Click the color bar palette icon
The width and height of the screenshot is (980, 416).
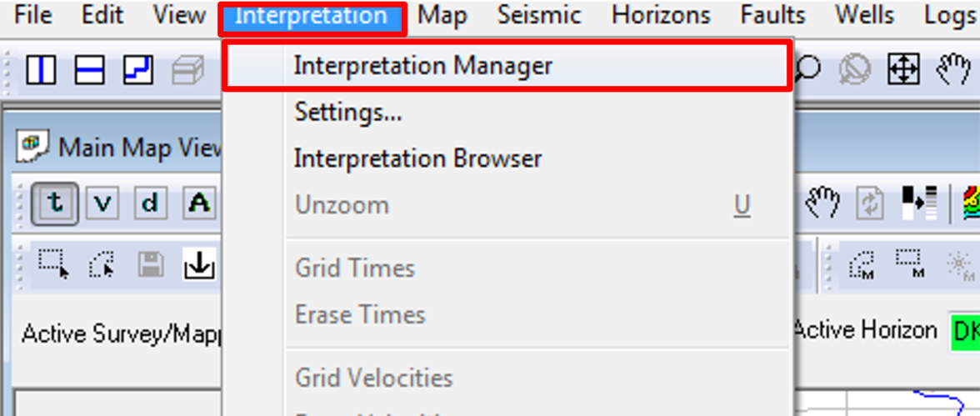(972, 203)
